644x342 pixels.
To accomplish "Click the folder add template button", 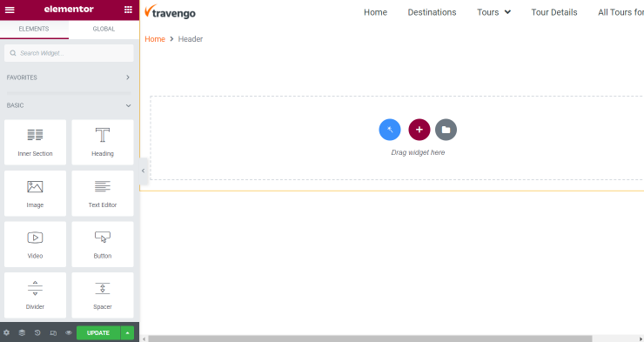I will pos(446,130).
